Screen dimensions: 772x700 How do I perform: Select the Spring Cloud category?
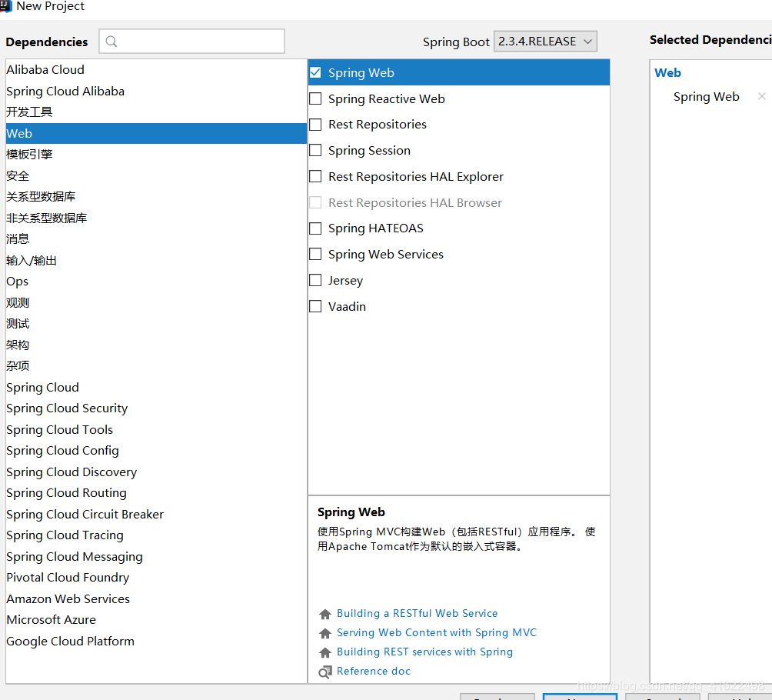pyautogui.click(x=156, y=387)
